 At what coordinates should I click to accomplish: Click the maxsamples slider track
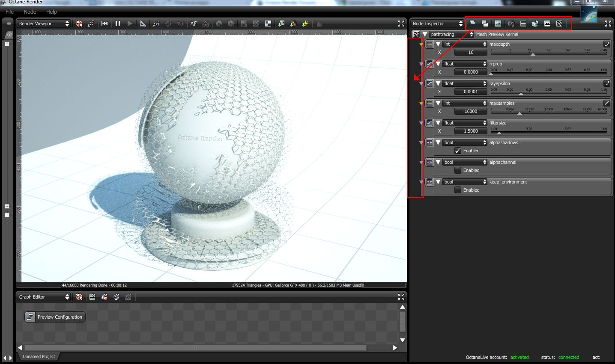549,112
